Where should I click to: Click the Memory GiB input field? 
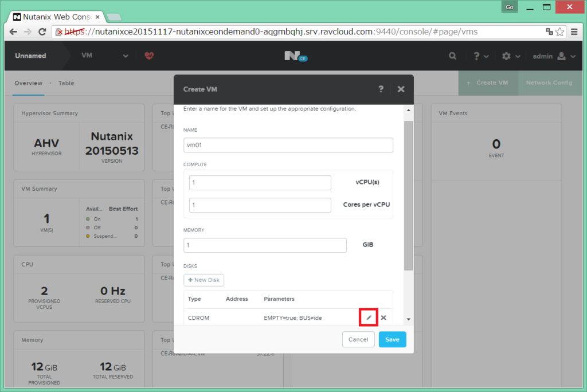(x=265, y=245)
